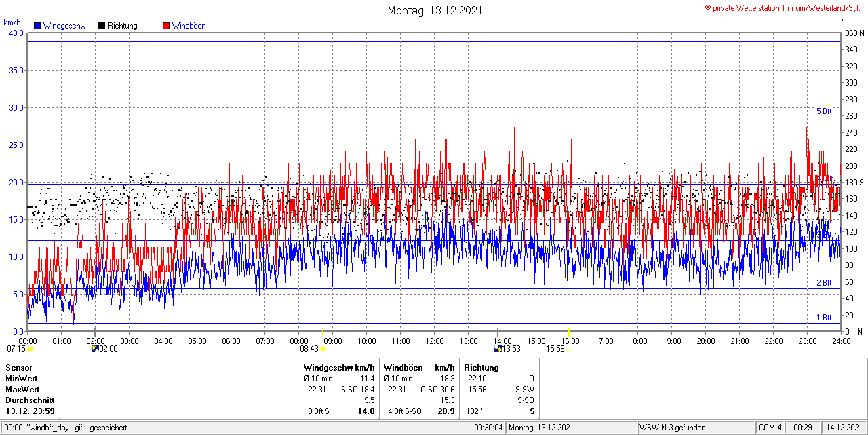Click the 1 Bft threshold label
The height and width of the screenshot is (435, 868).
pyautogui.click(x=823, y=317)
